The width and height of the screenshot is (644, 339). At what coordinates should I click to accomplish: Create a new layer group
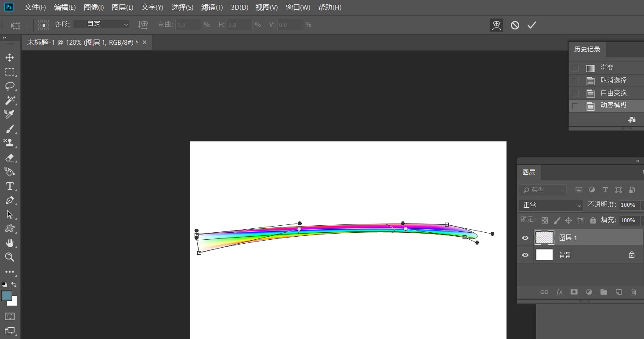tap(604, 292)
